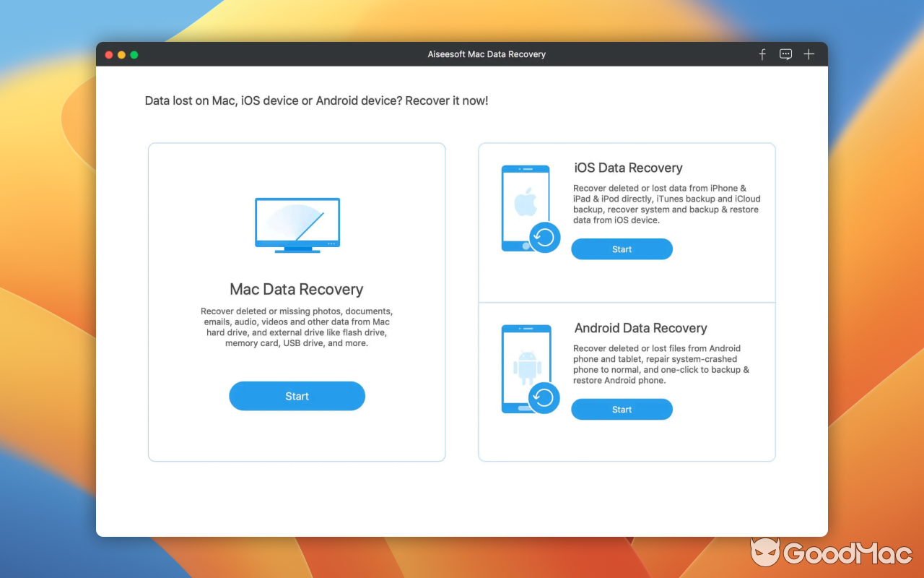Click the Facebook share icon in the title bar
Screen dimensions: 924x578
(x=762, y=54)
